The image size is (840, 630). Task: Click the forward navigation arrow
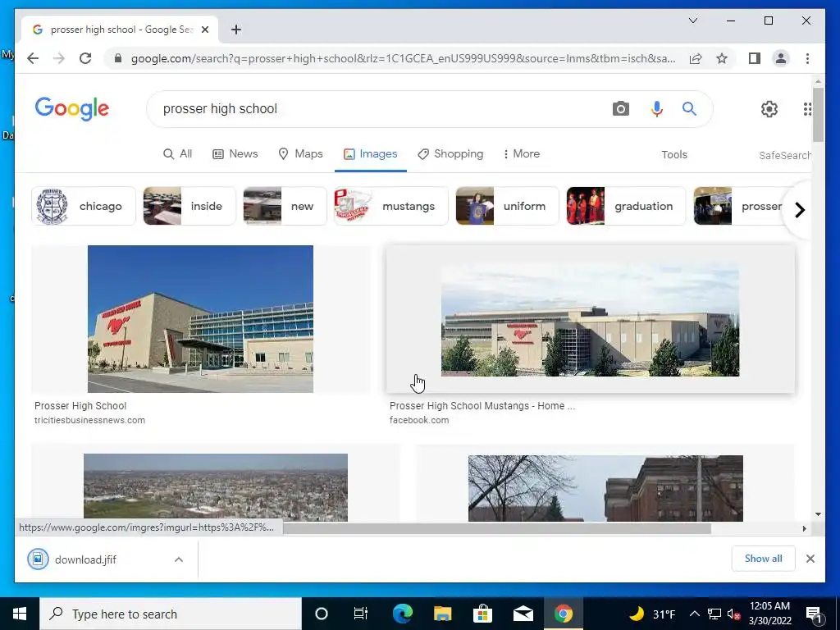click(59, 58)
